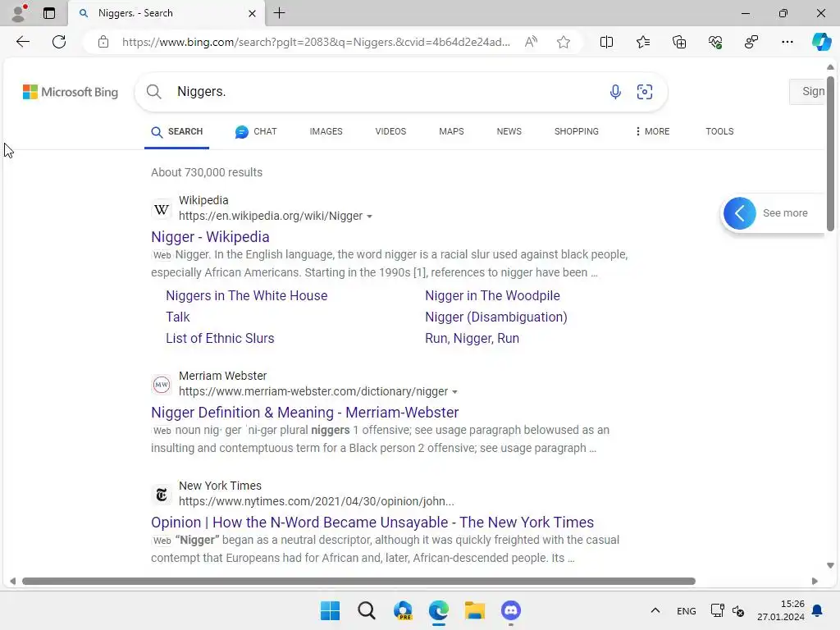Open split screen view
840x630 pixels.
(x=606, y=42)
